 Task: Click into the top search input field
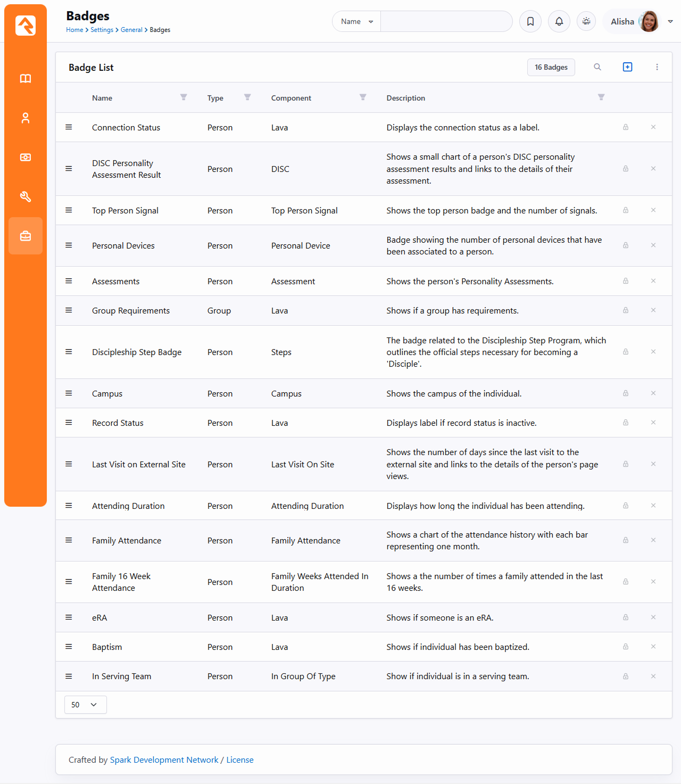(446, 21)
